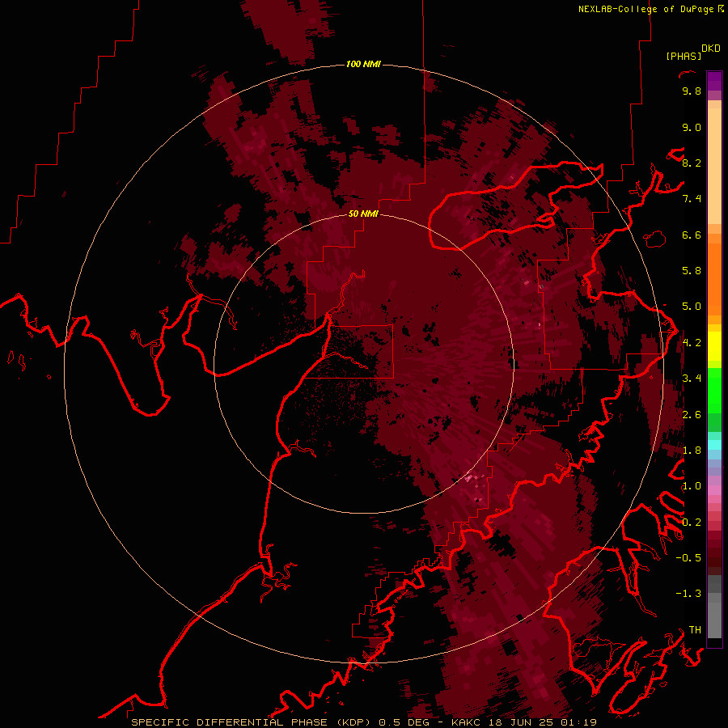Click the 1.8 legend value
Screen dimensions: 728x728
tap(692, 451)
